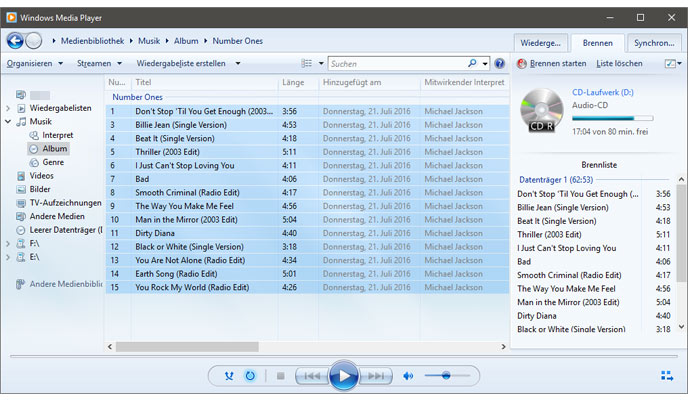Select Interpret in the navigation tree

click(57, 136)
